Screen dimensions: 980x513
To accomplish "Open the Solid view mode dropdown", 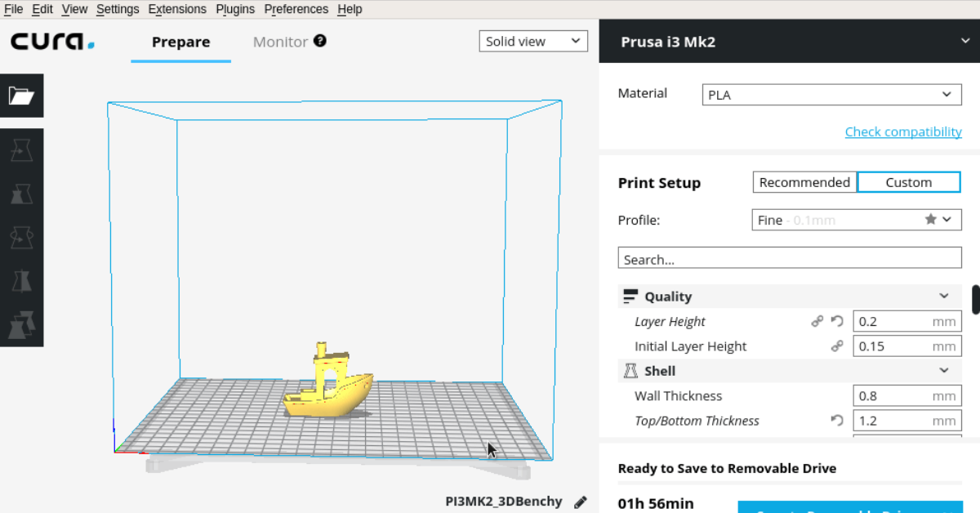I will tap(533, 40).
